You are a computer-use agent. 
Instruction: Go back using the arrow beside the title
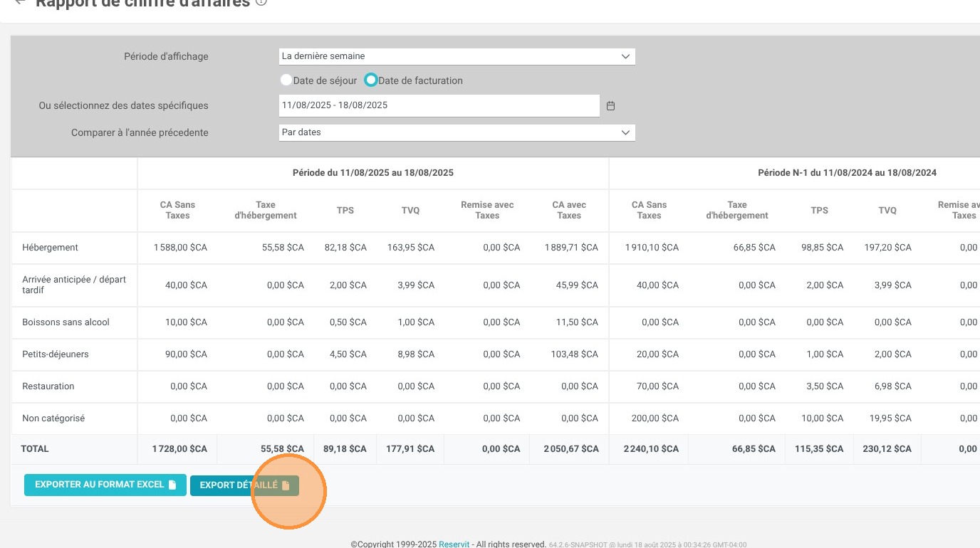(x=19, y=2)
